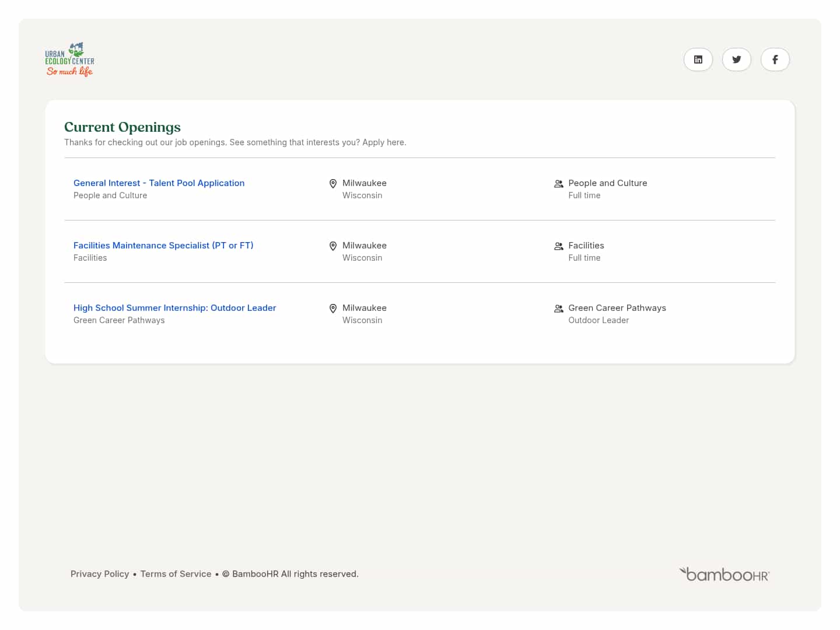Click the department icon next to People and Culture
Screen dimensions: 840x630
click(558, 183)
